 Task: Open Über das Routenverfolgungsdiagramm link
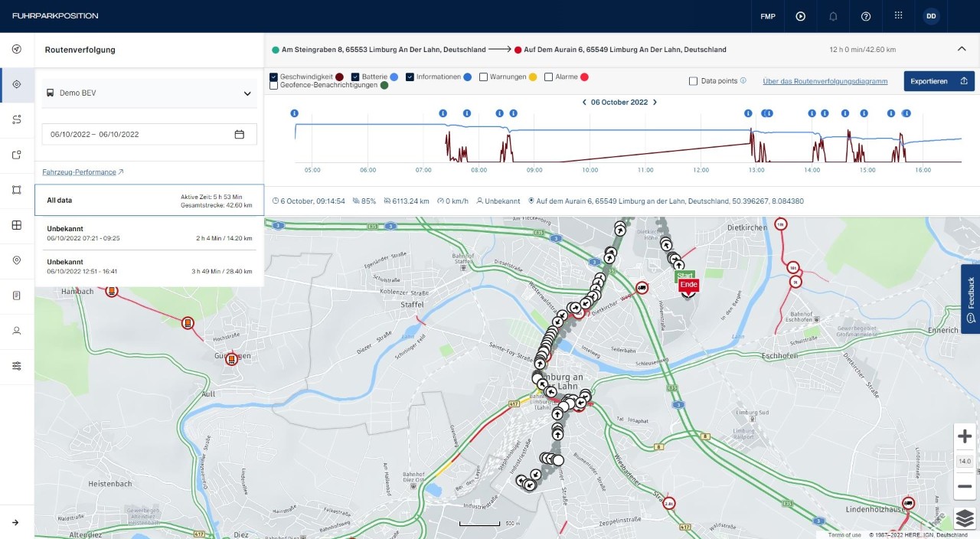click(x=825, y=81)
